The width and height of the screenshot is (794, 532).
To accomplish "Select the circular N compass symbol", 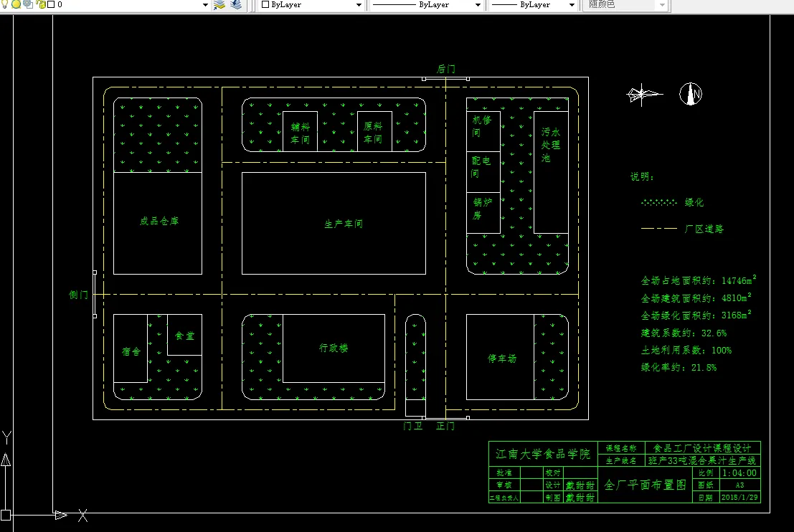I will pyautogui.click(x=690, y=94).
